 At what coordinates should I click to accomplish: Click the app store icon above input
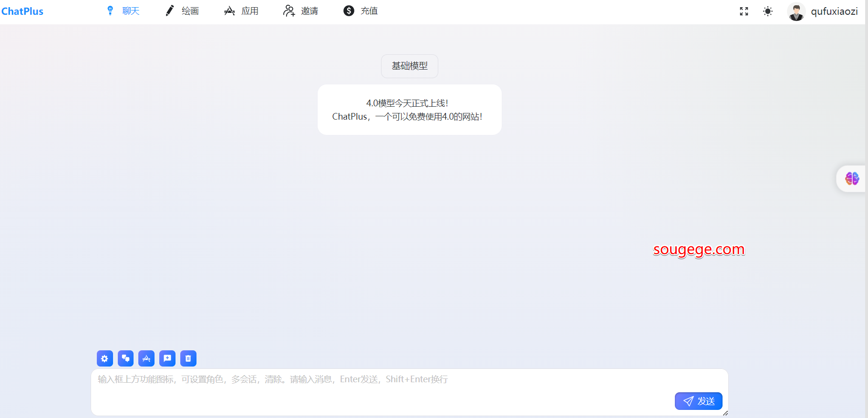tap(146, 358)
